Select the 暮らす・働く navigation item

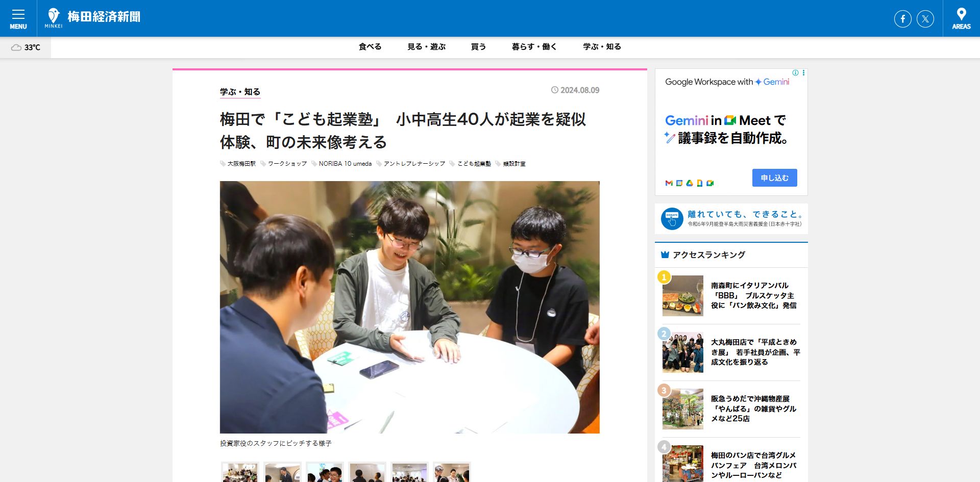click(534, 47)
